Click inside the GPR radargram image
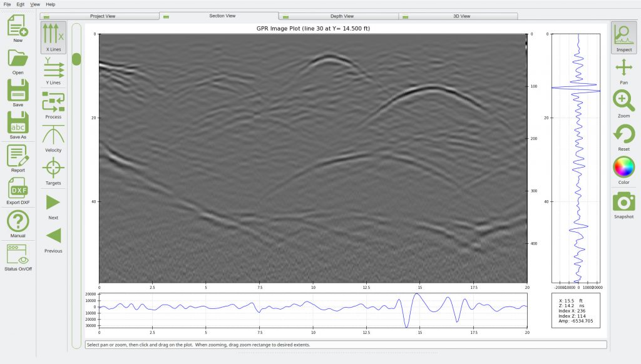This screenshot has width=641, height=364. [313, 158]
